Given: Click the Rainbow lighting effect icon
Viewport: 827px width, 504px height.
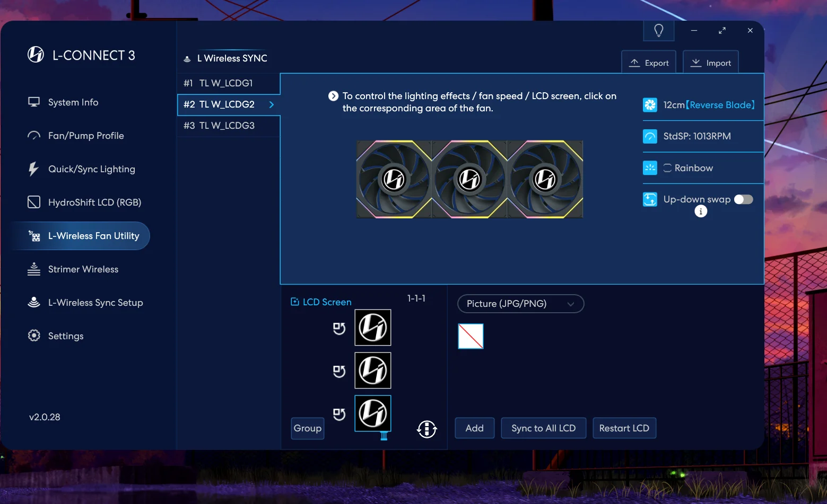Looking at the screenshot, I should (650, 168).
